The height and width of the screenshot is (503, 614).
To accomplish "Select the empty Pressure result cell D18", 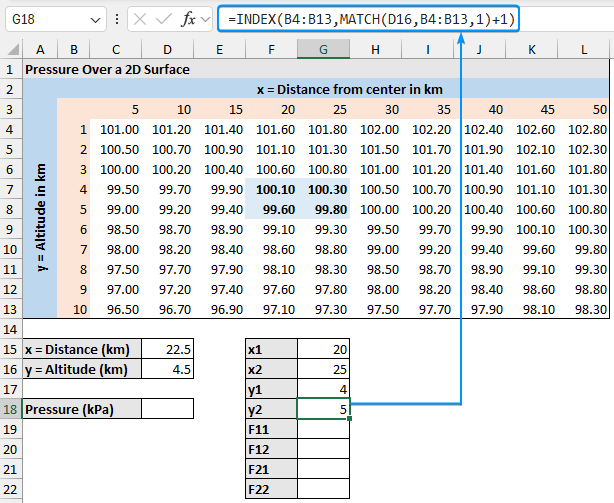I will click(x=168, y=409).
